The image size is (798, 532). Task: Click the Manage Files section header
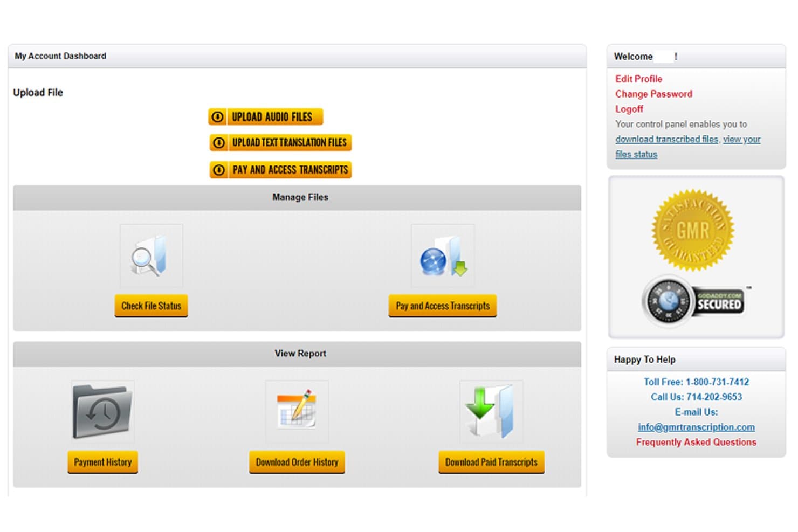[297, 197]
